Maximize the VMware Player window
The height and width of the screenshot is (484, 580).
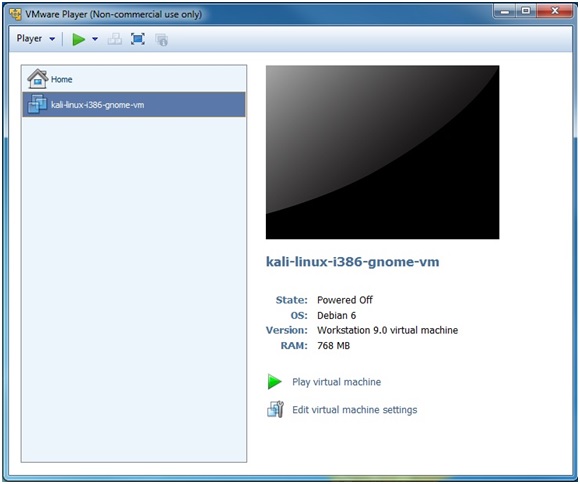[526, 11]
